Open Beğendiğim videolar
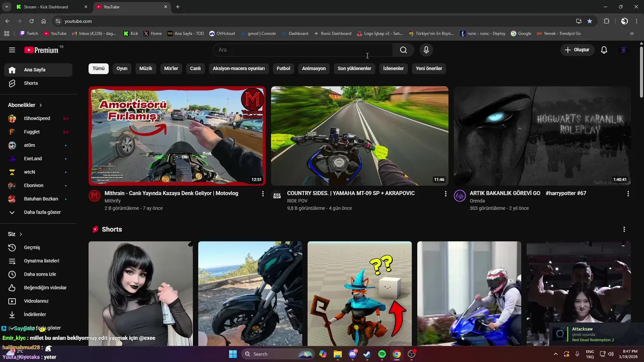 pyautogui.click(x=38, y=288)
